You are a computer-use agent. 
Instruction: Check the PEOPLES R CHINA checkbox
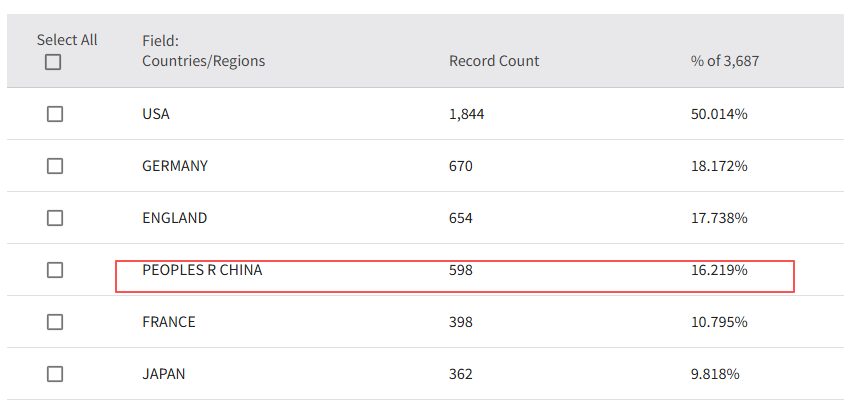click(x=55, y=270)
